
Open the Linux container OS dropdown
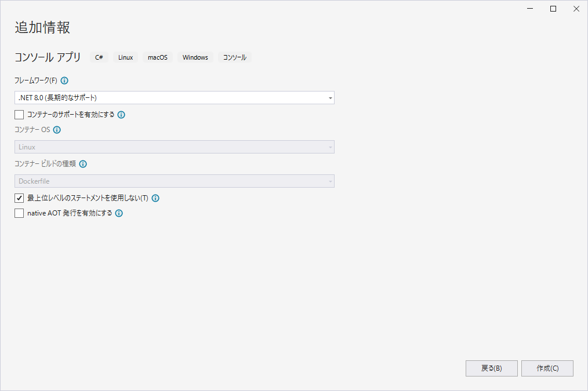point(175,147)
